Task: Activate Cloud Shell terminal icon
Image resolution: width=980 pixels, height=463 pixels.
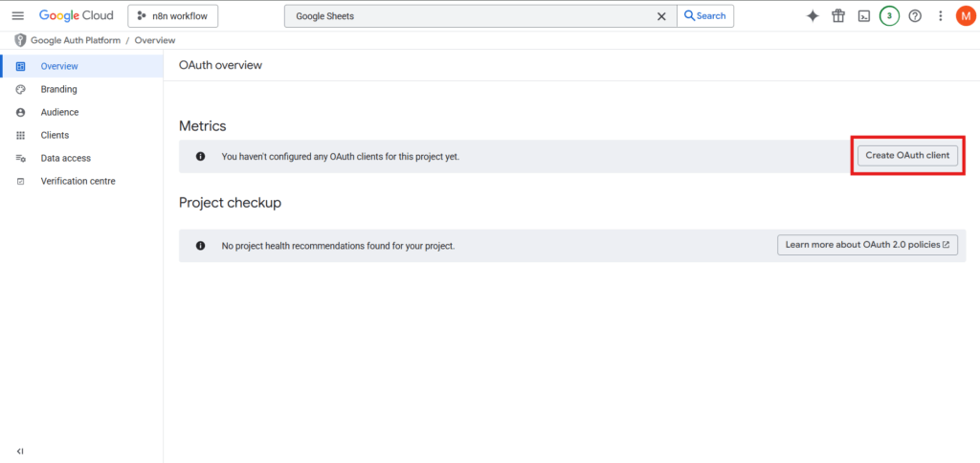Action: click(x=863, y=16)
